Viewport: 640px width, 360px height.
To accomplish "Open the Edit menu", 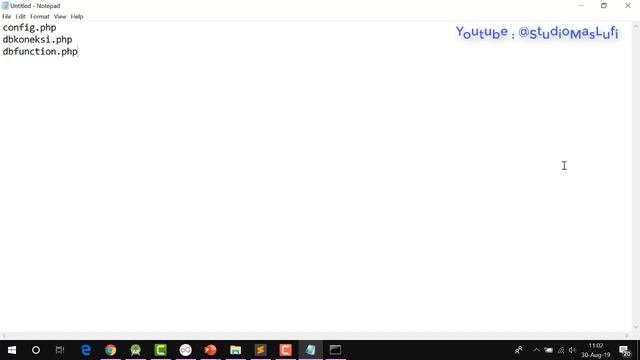I will click(x=20, y=17).
